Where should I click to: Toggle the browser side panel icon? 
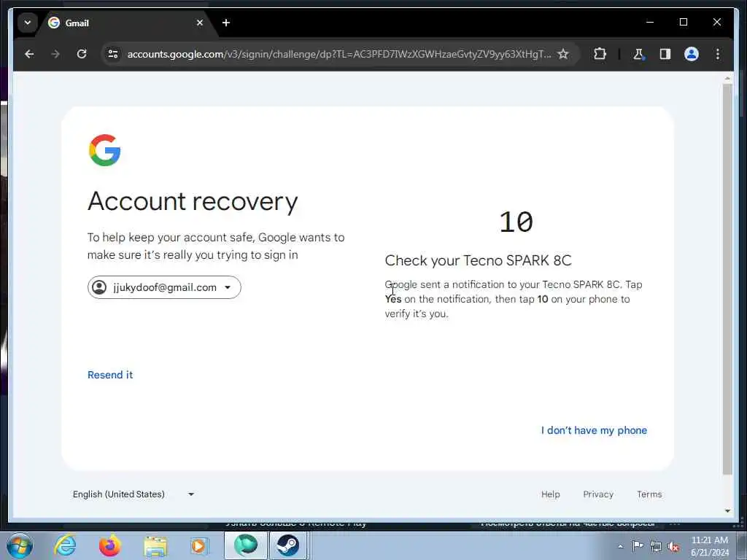pyautogui.click(x=665, y=54)
